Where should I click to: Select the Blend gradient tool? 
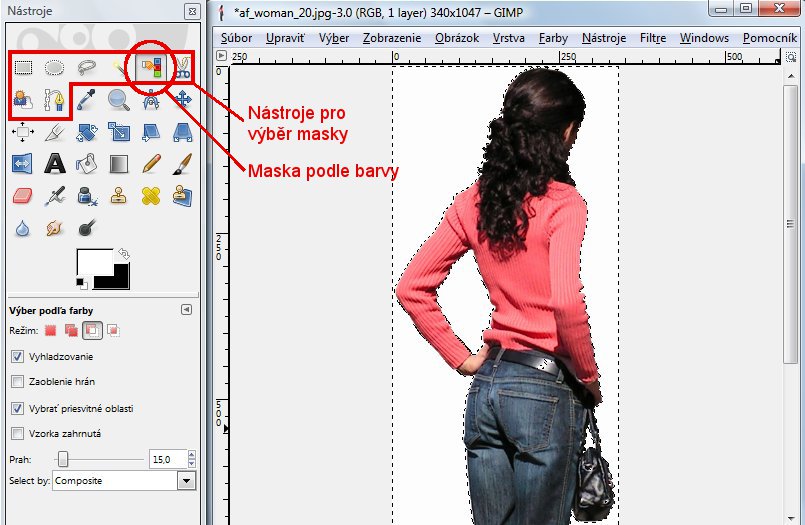[119, 164]
